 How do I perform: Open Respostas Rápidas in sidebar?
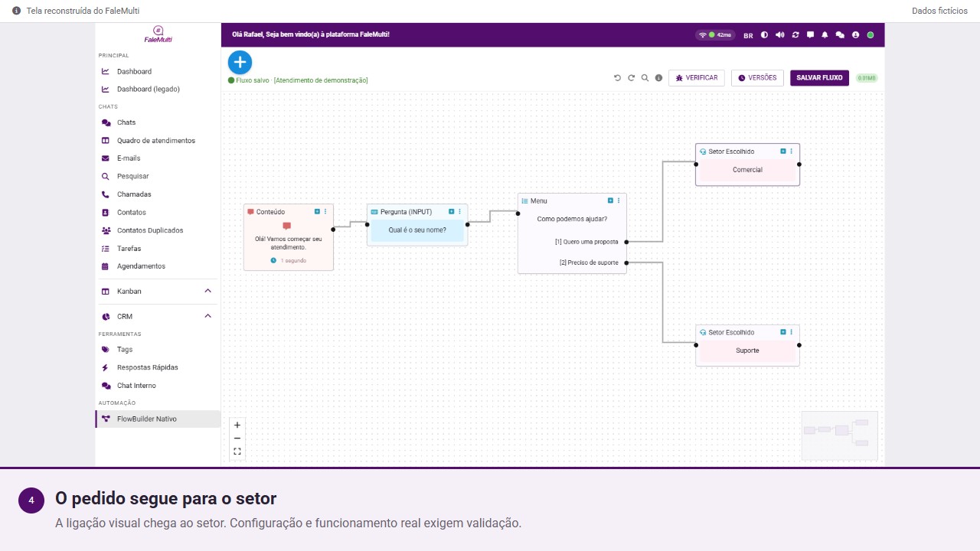158,367
